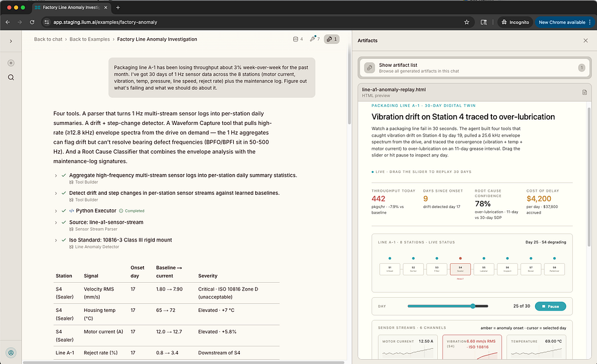597x364 pixels.
Task: Open the new browser tab
Action: click(x=118, y=7)
